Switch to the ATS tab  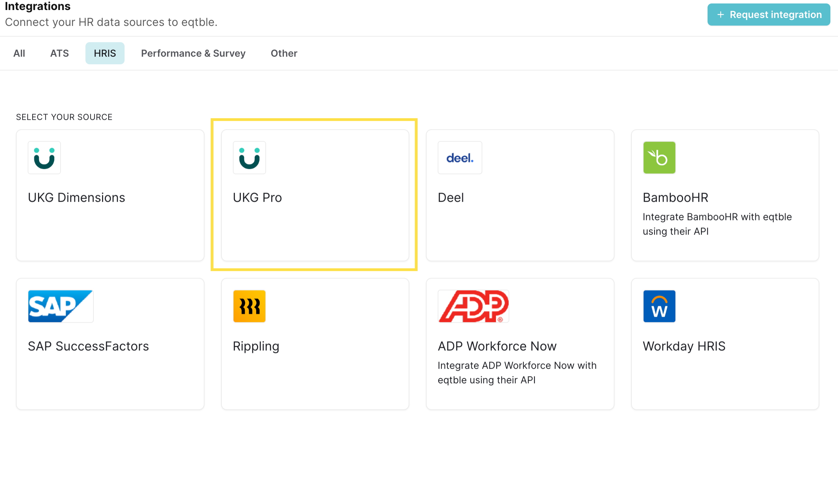pyautogui.click(x=60, y=53)
